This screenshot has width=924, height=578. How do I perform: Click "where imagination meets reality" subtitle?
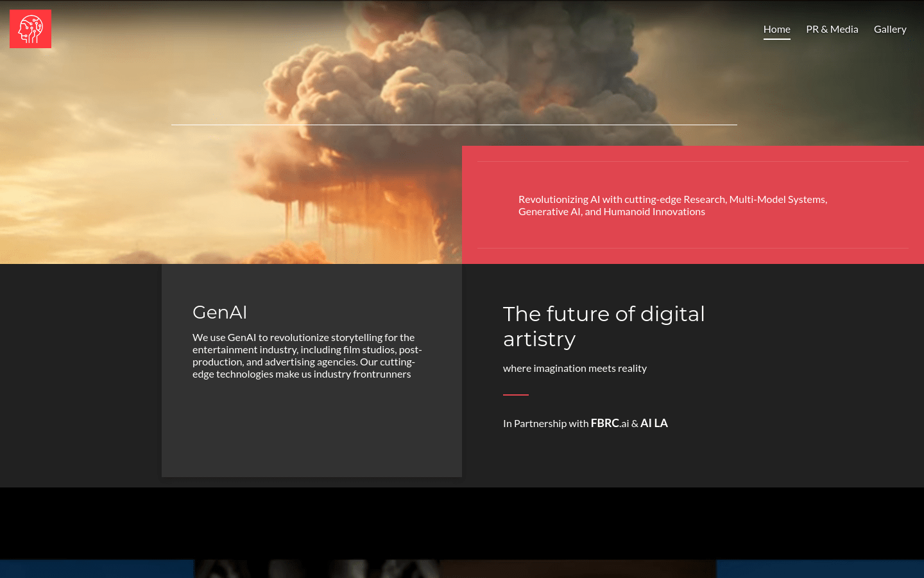pyautogui.click(x=574, y=368)
